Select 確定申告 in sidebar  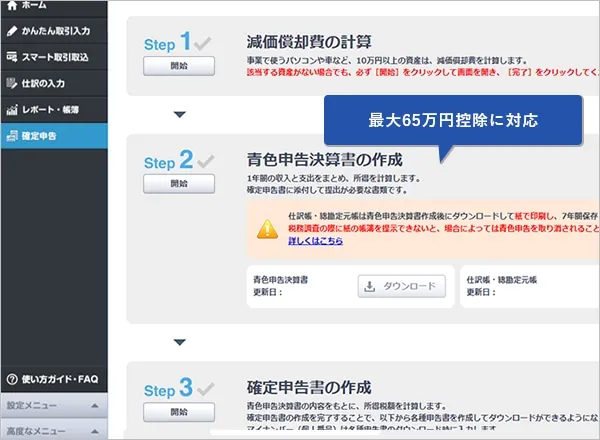click(54, 136)
